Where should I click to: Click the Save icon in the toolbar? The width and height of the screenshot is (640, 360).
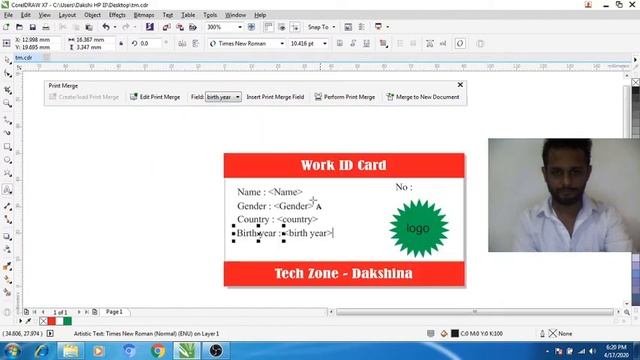click(33, 27)
